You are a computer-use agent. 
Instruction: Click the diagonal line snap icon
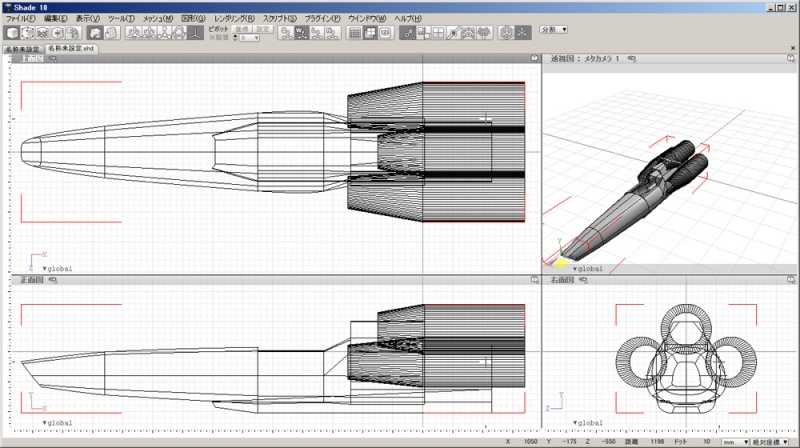pos(453,33)
